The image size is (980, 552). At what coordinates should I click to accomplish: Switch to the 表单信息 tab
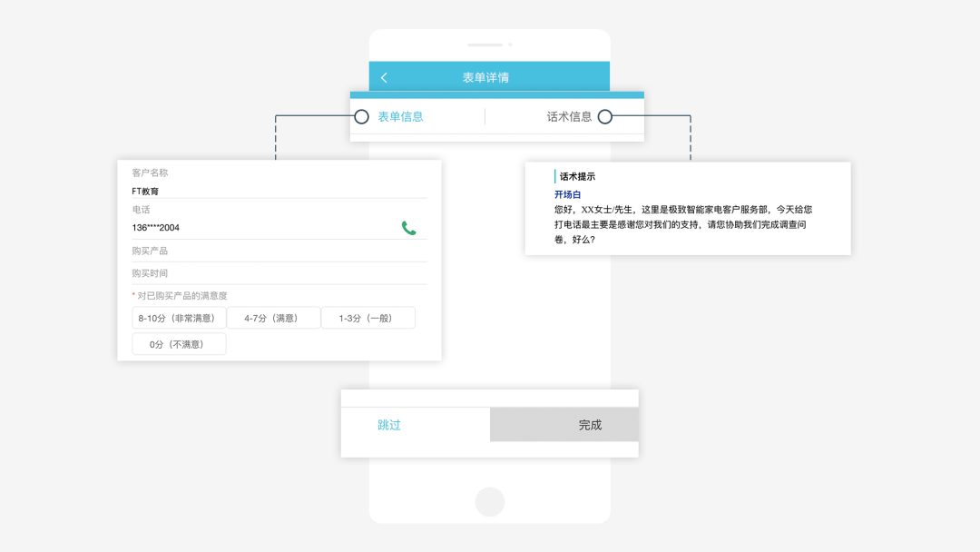coord(400,117)
